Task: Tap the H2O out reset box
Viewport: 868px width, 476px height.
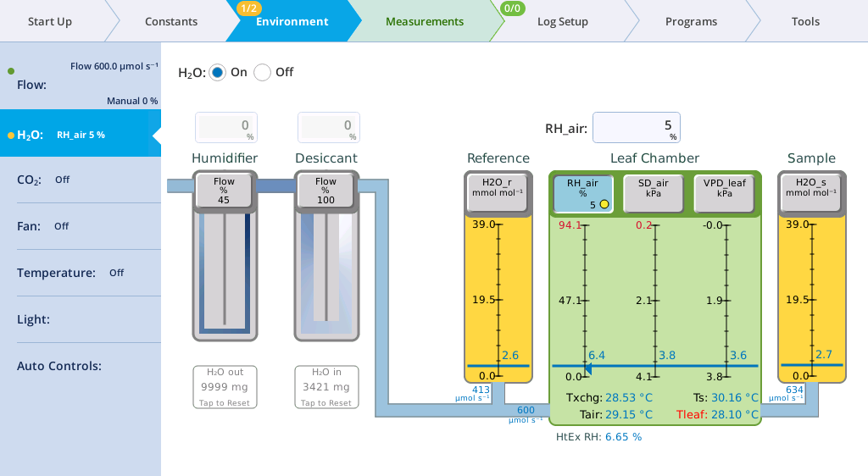Action: coord(225,387)
